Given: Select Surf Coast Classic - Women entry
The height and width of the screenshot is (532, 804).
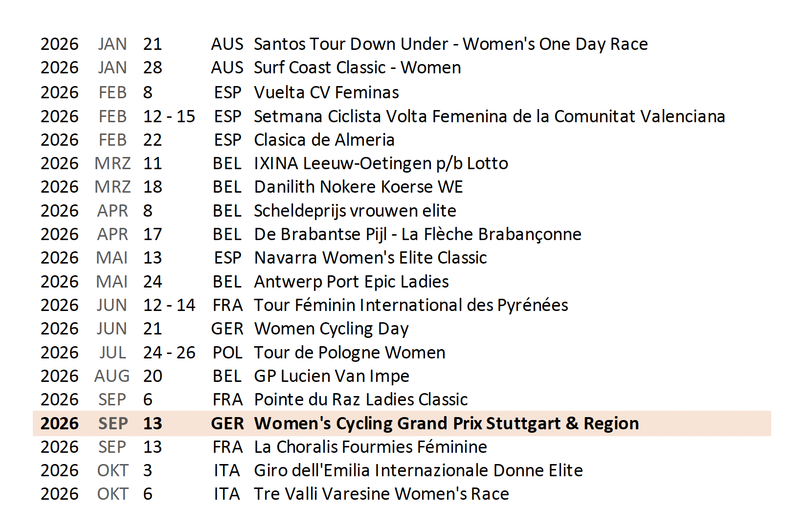Looking at the screenshot, I should pyautogui.click(x=357, y=67).
